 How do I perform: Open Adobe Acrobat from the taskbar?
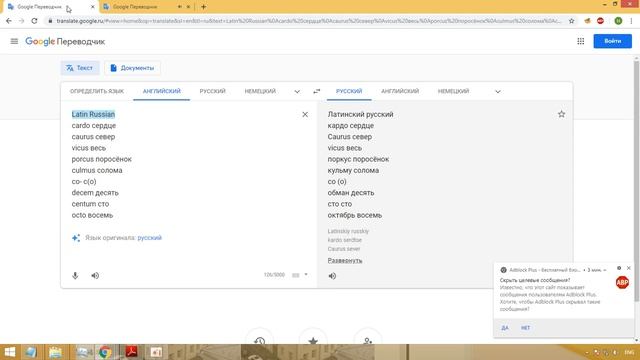(x=131, y=352)
